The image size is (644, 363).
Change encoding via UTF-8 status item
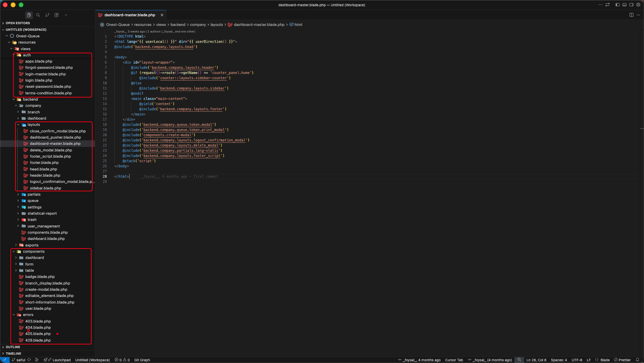(x=577, y=360)
